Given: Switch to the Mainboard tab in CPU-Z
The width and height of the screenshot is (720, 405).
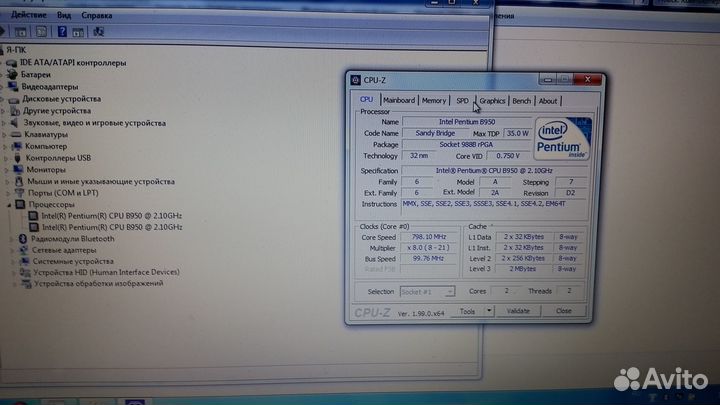Looking at the screenshot, I should 399,100.
